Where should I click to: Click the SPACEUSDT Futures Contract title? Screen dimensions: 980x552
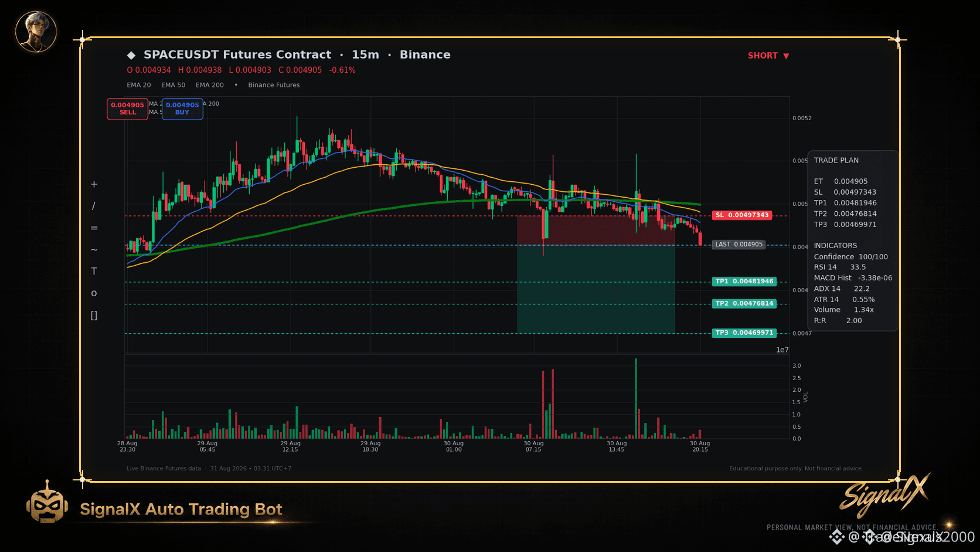coord(237,55)
